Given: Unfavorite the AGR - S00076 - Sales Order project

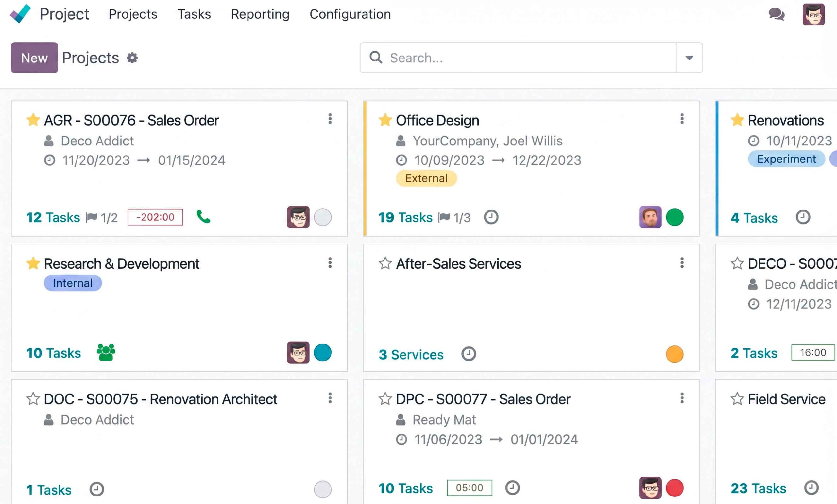Looking at the screenshot, I should click(33, 120).
